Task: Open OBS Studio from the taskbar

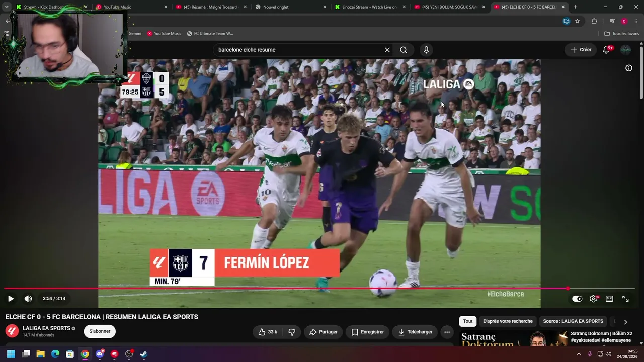Action: pos(129,354)
